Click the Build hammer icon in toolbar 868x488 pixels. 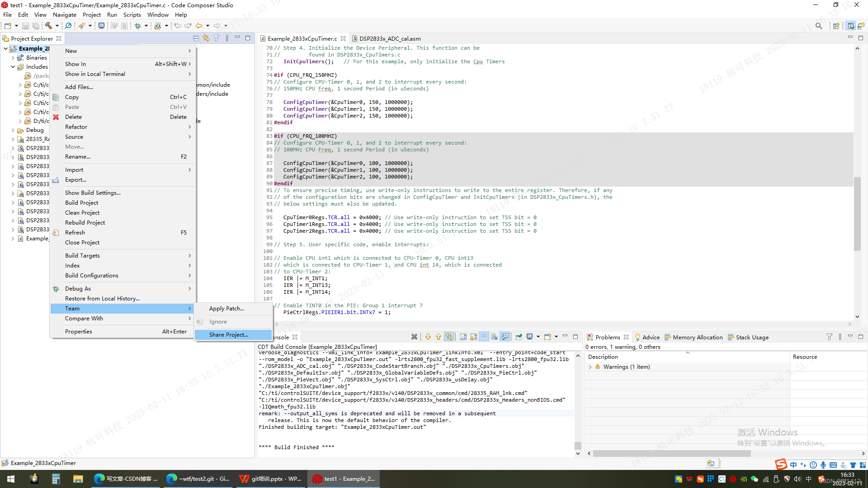(x=48, y=26)
